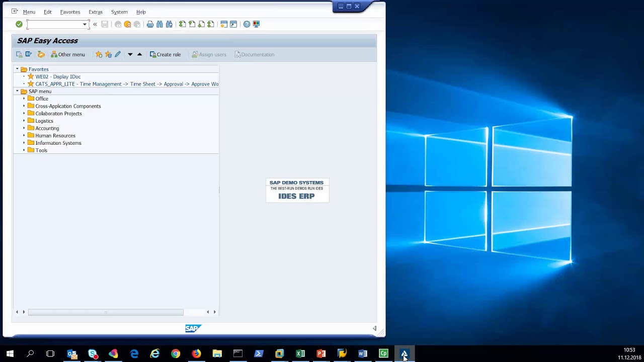
Task: Open the Extras menu
Action: click(x=95, y=12)
